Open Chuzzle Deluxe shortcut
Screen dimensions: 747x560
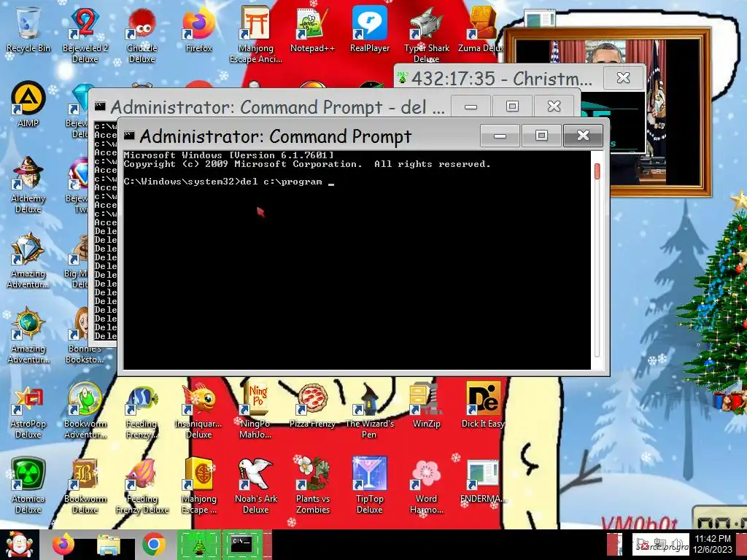142,36
